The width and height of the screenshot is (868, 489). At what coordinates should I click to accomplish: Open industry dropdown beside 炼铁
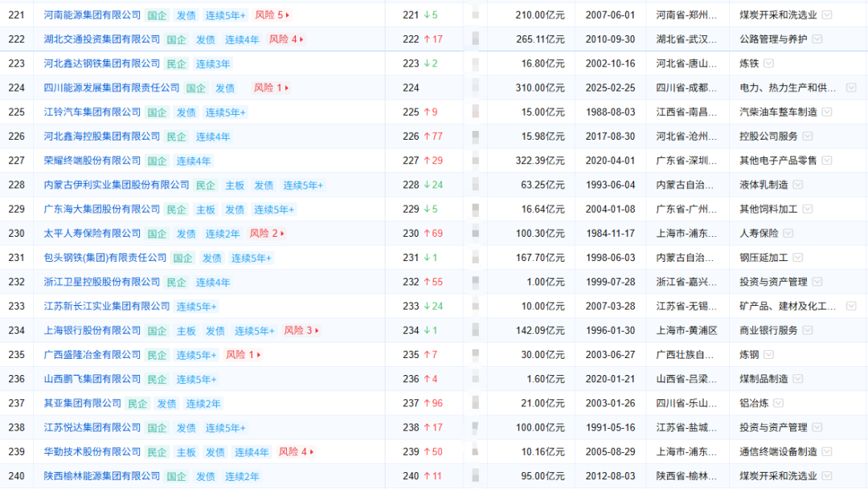pos(768,63)
